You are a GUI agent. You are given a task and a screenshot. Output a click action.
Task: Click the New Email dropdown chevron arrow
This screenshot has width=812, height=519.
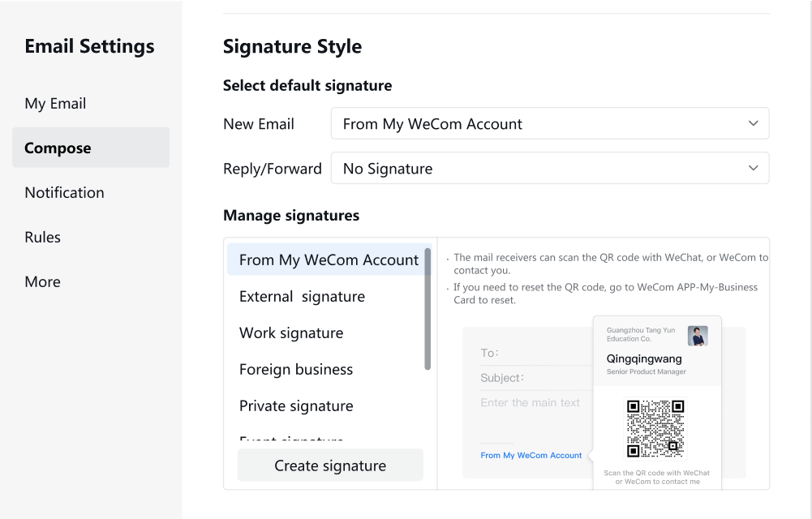tap(754, 124)
